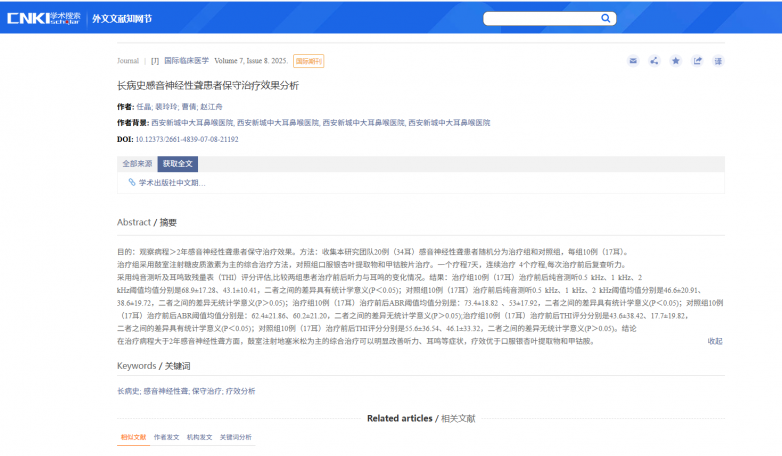782x456 pixels.
Task: Click the paperclip icon beside 学术出版社中文期
Action: coord(132,183)
